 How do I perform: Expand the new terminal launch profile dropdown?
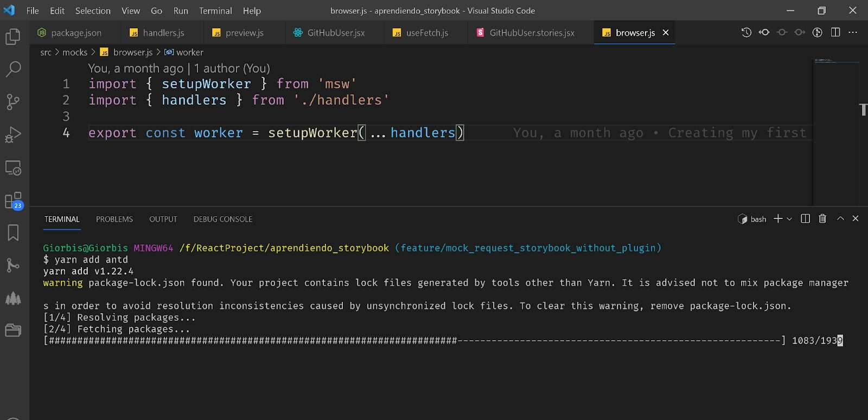[x=789, y=219]
